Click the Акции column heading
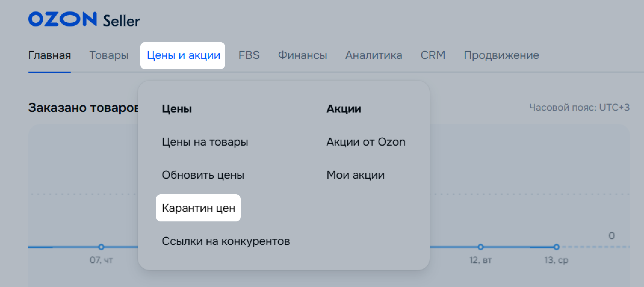This screenshot has height=287, width=644. (x=344, y=109)
